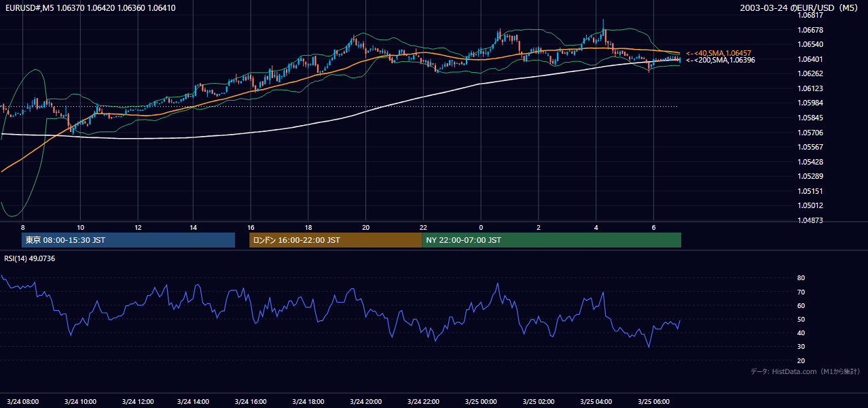Screen dimensions: 868x408
Task: Click the bottom time label 3/24 12:00
Action: click(137, 402)
